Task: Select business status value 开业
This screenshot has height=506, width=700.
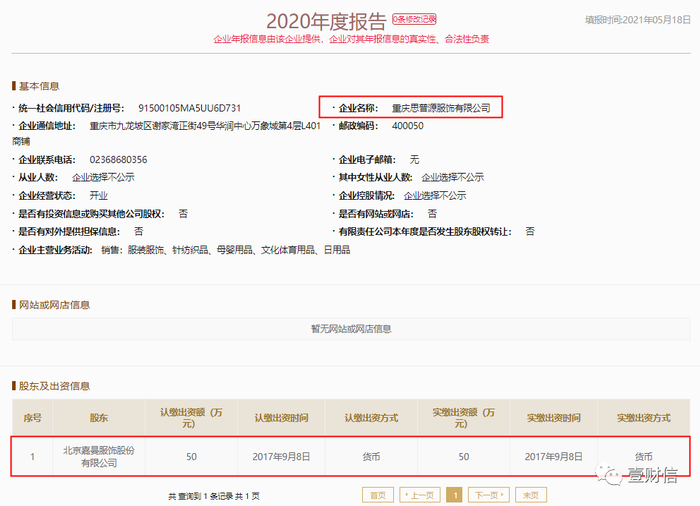Action: [x=99, y=196]
